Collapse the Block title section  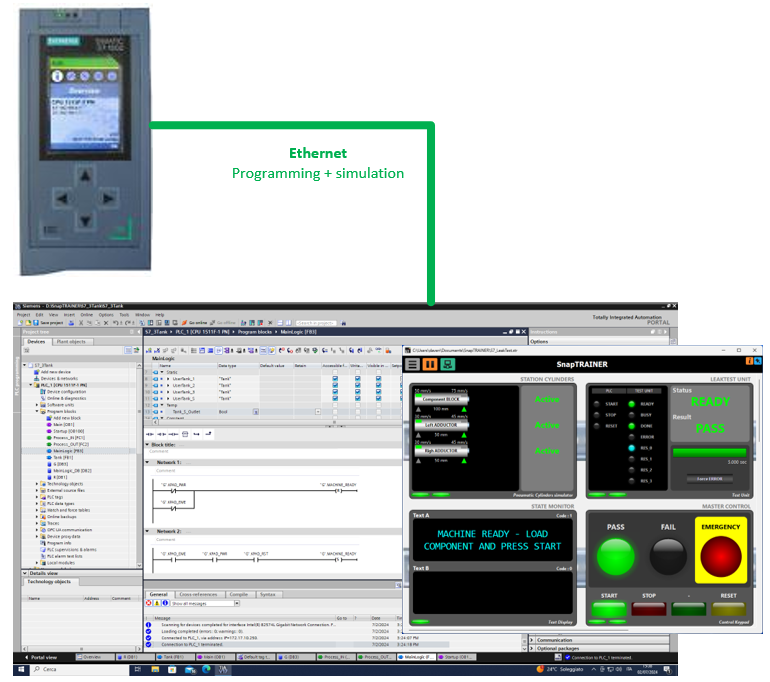[147, 444]
